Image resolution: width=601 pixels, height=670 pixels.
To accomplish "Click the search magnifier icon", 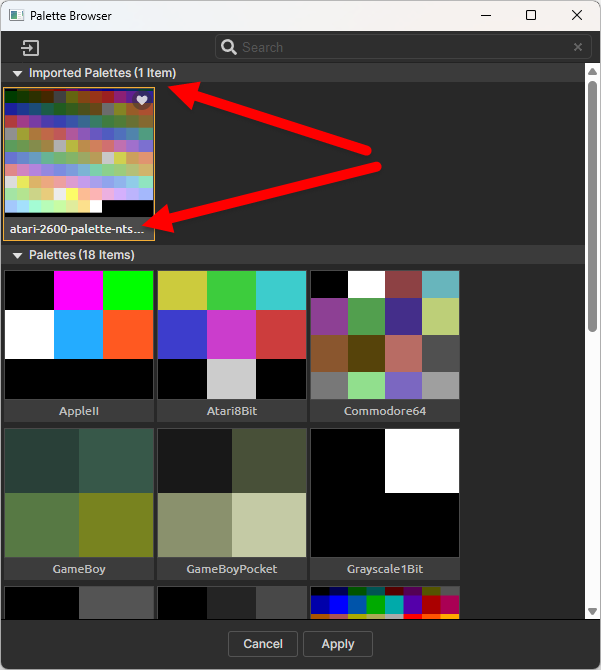I will 229,47.
